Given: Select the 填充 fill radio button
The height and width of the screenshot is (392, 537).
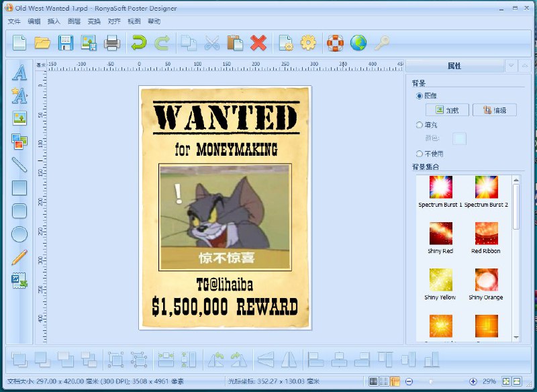Looking at the screenshot, I should tap(419, 125).
